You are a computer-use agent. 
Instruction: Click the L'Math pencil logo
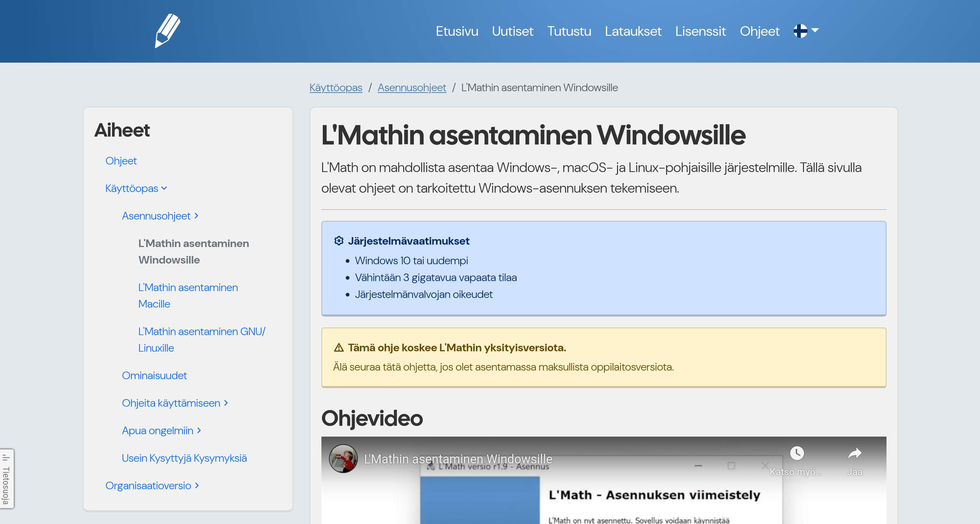click(168, 31)
